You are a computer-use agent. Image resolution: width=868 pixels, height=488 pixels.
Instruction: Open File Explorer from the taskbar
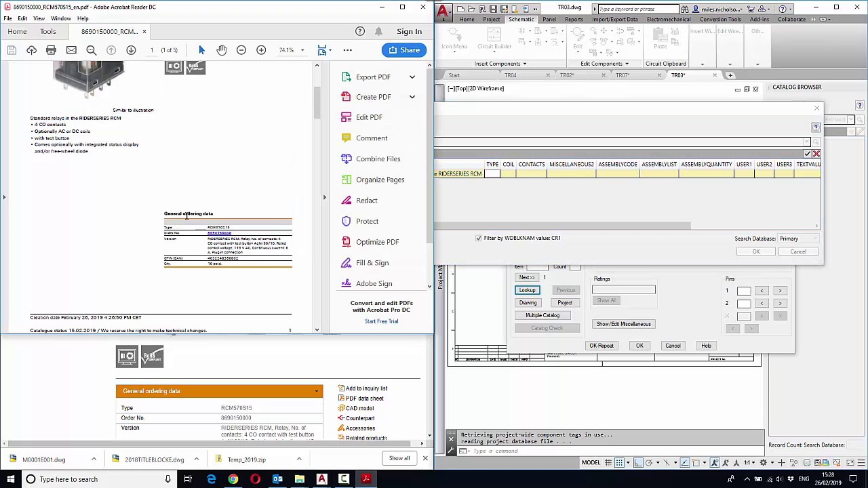[299, 479]
